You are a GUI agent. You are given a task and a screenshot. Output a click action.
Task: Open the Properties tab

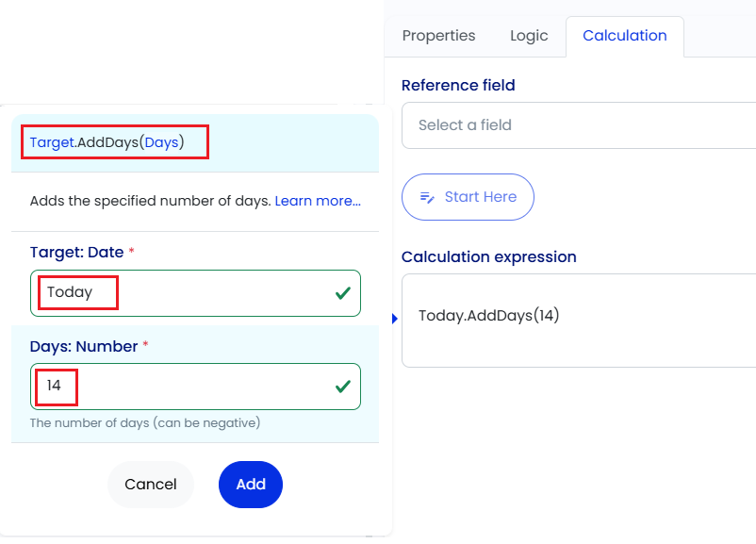coord(438,36)
